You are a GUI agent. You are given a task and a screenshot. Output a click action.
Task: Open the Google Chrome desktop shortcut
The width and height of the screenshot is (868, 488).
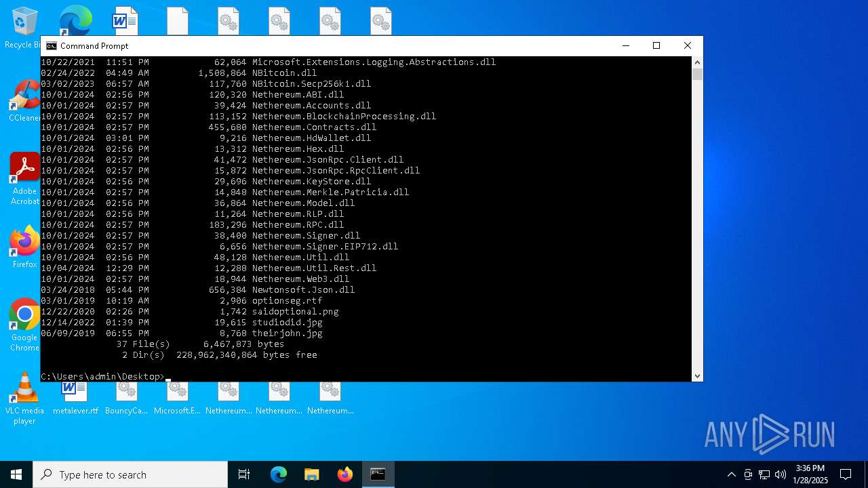pos(24,325)
